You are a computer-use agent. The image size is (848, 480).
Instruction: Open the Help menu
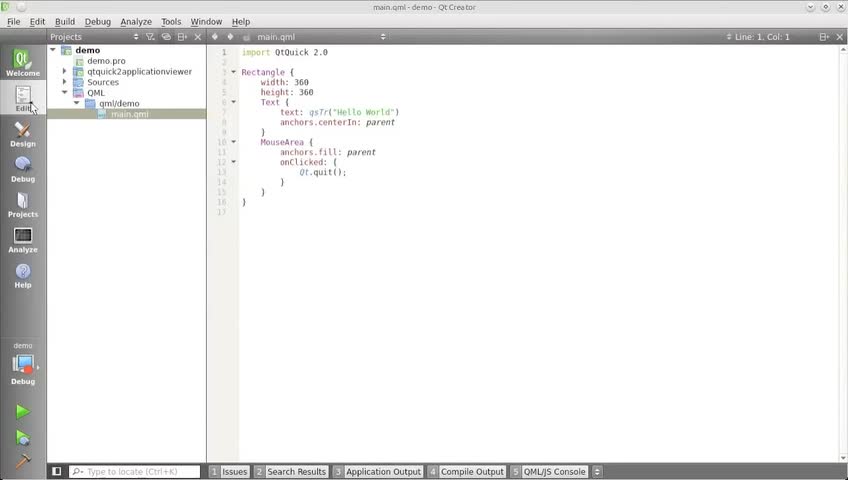tap(241, 22)
